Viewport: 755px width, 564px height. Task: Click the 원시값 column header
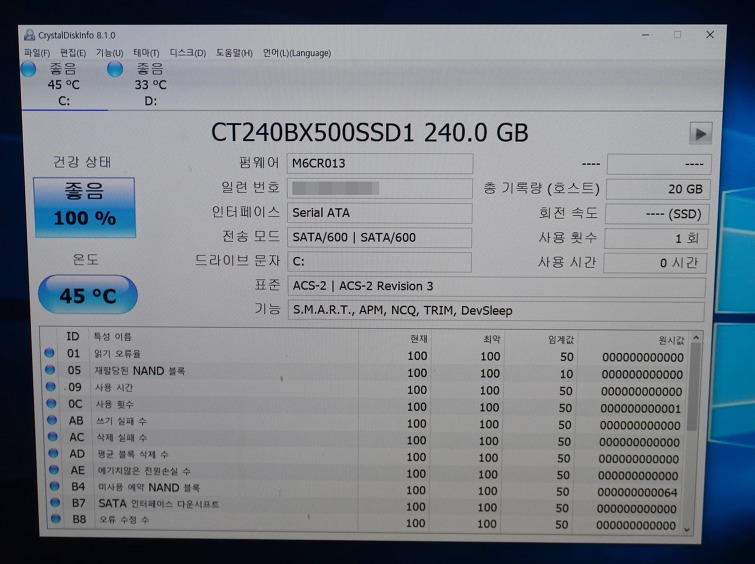(x=671, y=341)
